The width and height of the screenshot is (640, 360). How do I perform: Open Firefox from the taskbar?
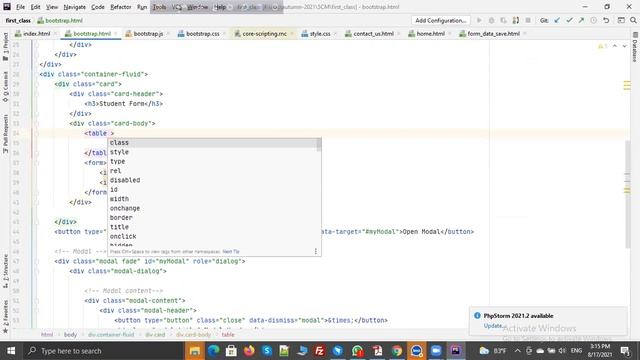[x=249, y=351]
